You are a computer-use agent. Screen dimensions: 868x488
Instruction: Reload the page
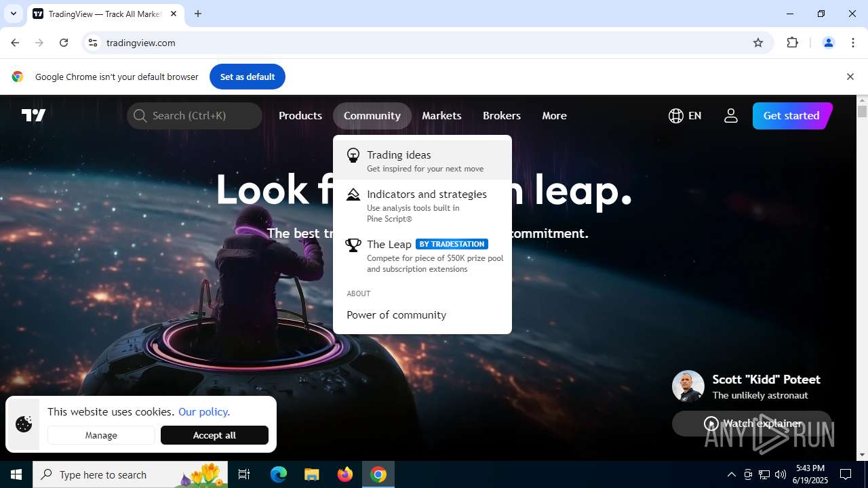(64, 43)
